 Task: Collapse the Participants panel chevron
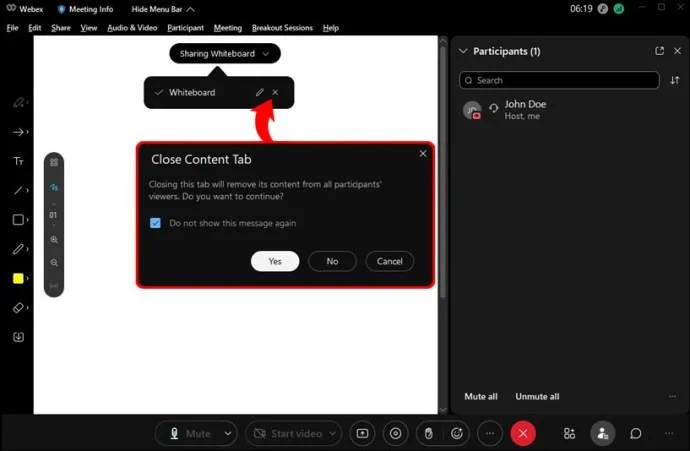coord(463,51)
